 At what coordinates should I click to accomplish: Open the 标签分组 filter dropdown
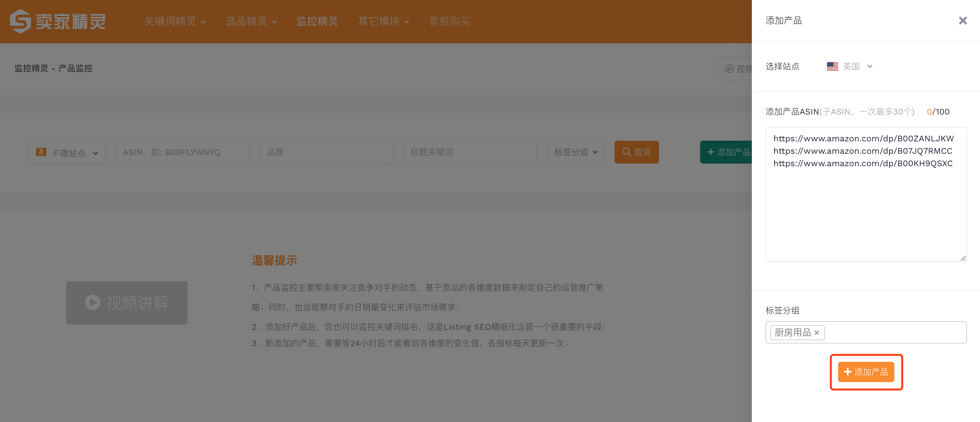576,152
